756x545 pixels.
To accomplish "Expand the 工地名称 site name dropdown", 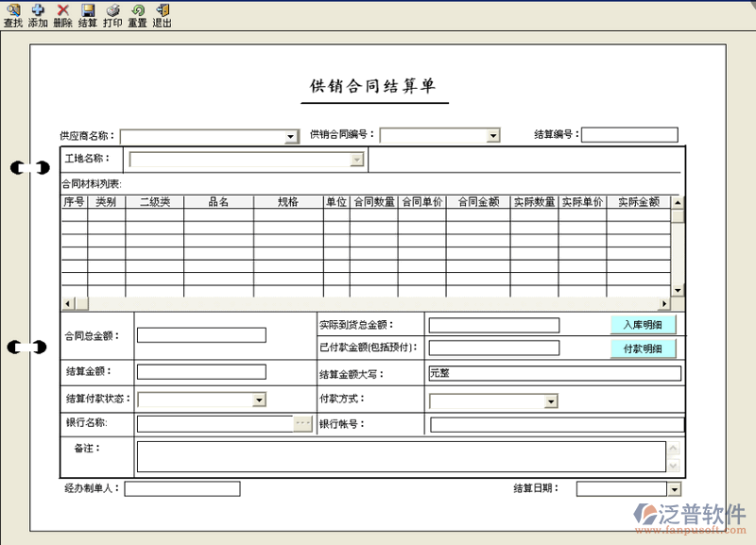I will [357, 159].
